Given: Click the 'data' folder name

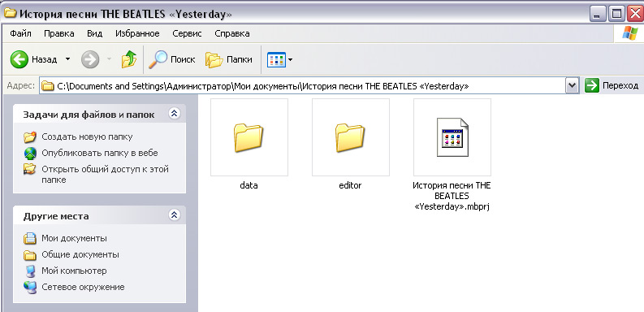Looking at the screenshot, I should 249,185.
